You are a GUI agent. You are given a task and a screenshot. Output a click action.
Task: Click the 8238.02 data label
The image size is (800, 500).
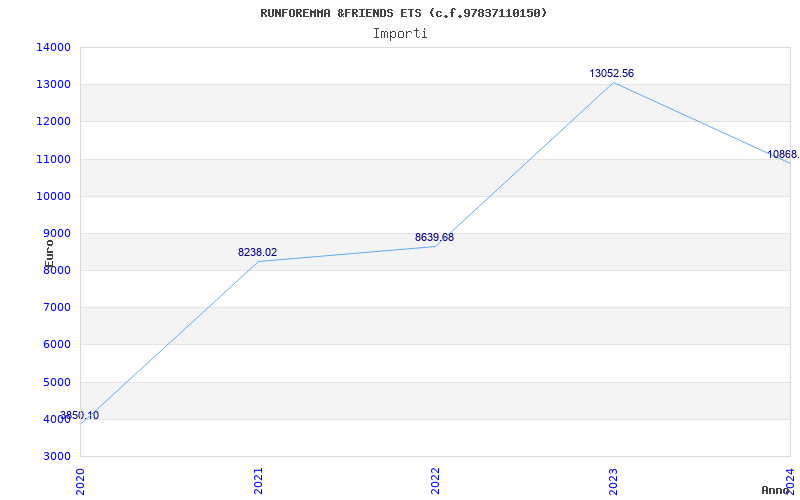258,252
